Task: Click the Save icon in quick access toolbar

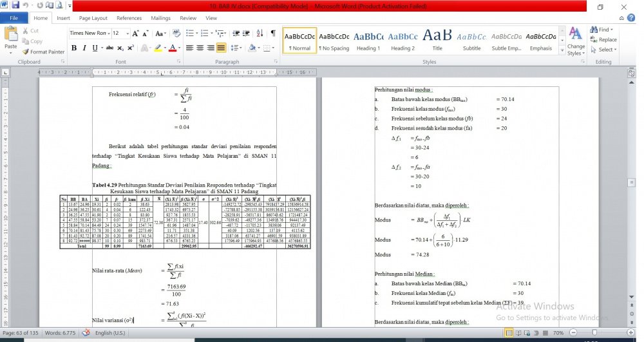Action: 15,5
